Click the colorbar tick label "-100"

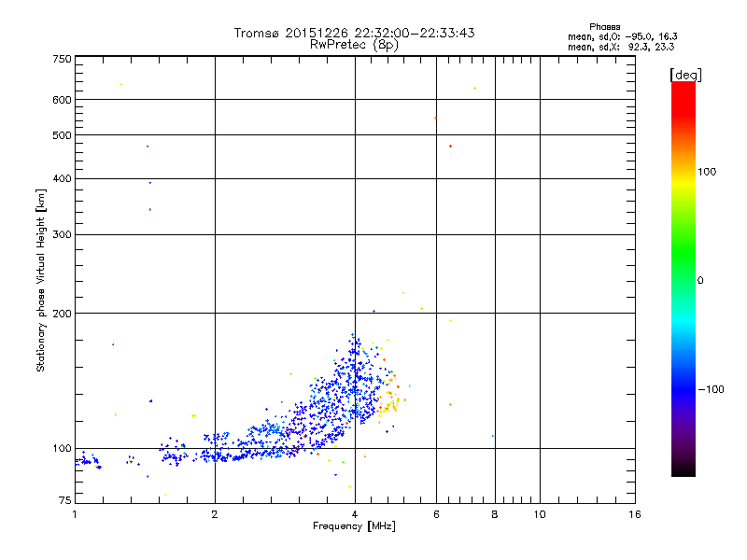pyautogui.click(x=711, y=389)
